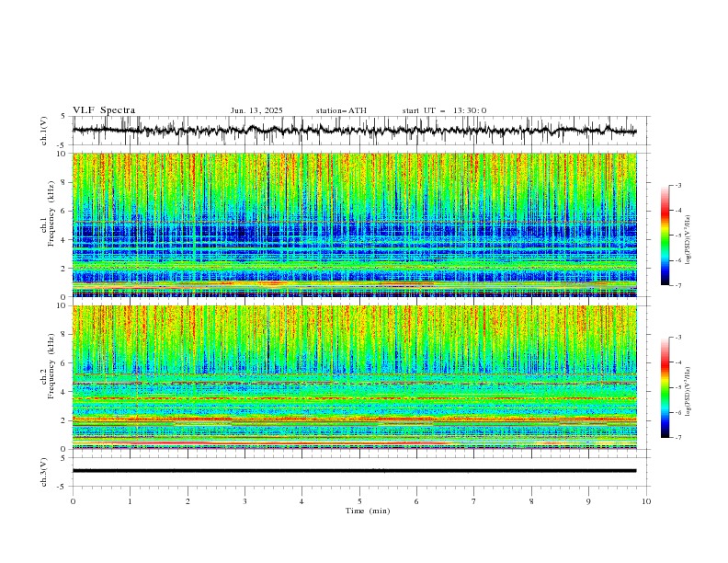Click the "-7" label on ch.1 color scale
The height and width of the screenshot is (563, 728).
click(678, 285)
